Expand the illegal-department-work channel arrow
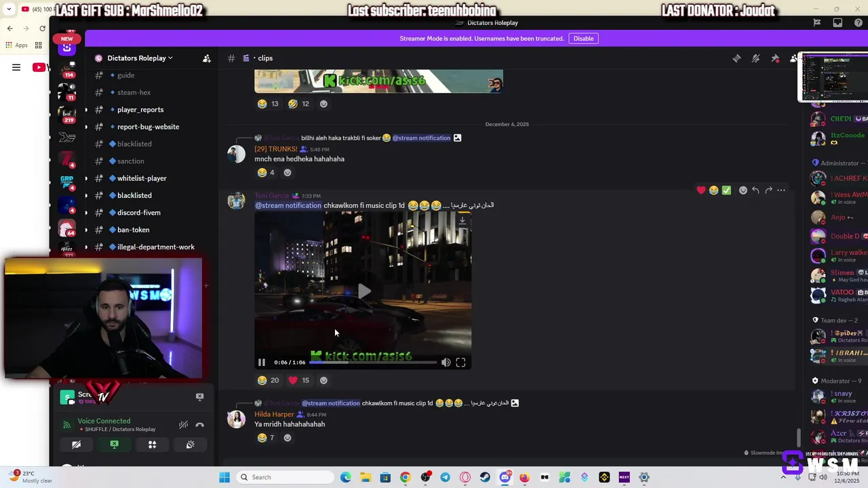Image resolution: width=868 pixels, height=488 pixels. pos(85,247)
